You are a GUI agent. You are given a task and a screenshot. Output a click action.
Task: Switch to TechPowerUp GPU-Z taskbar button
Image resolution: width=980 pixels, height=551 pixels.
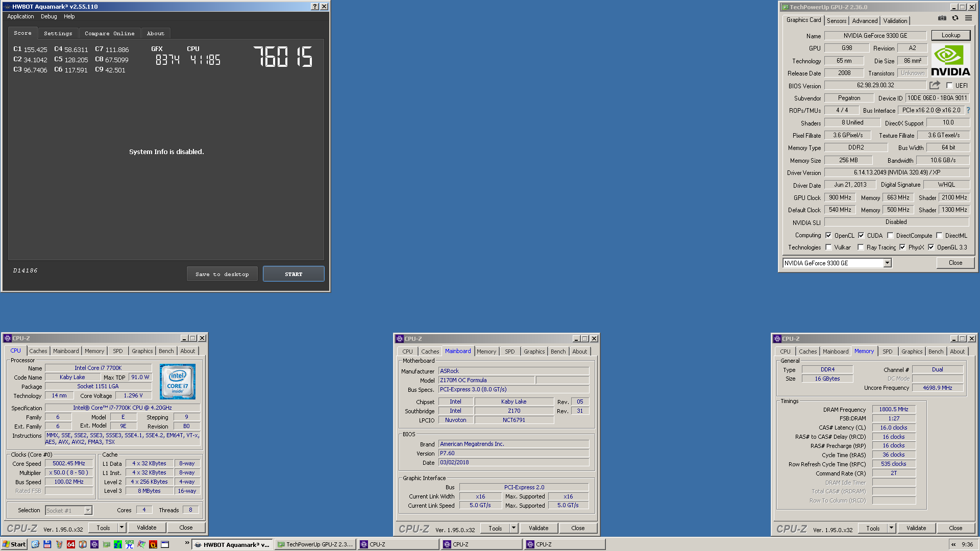pos(315,544)
